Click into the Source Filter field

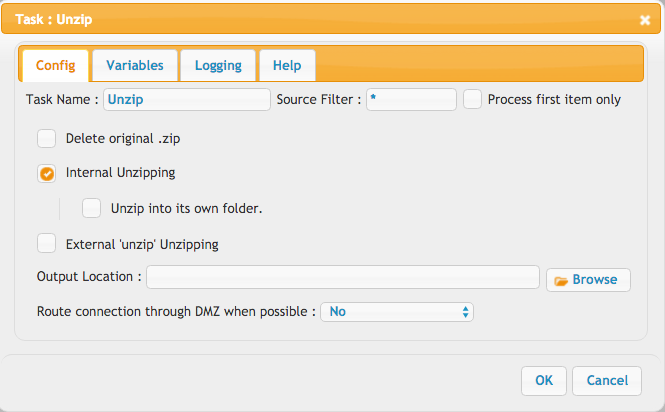[x=411, y=99]
